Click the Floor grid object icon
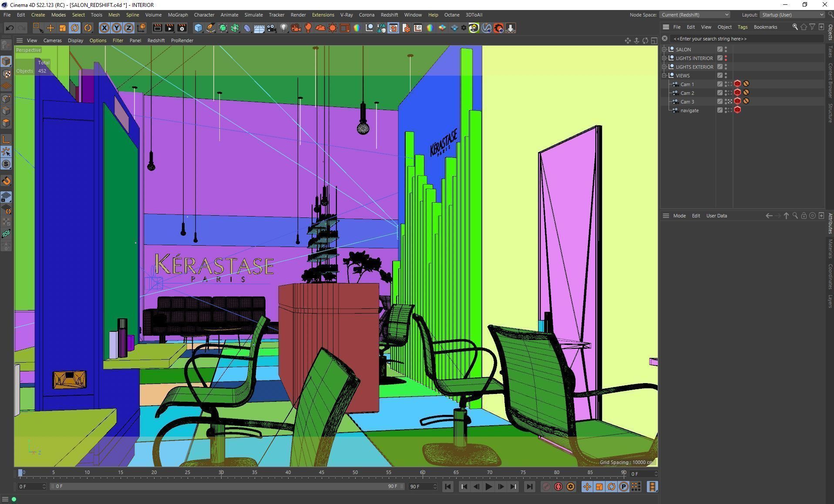Screen dimensions: 834x504 tap(259, 28)
